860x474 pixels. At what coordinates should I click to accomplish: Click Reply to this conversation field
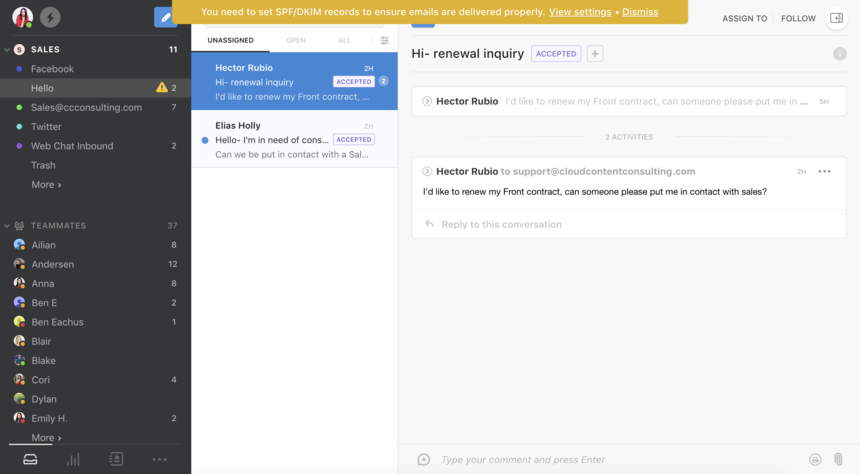click(629, 224)
